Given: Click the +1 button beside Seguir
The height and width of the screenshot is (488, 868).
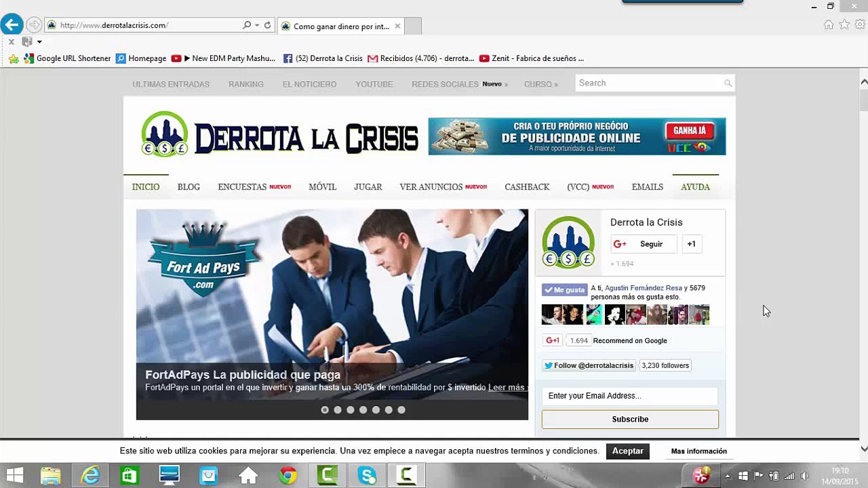Looking at the screenshot, I should [x=691, y=244].
